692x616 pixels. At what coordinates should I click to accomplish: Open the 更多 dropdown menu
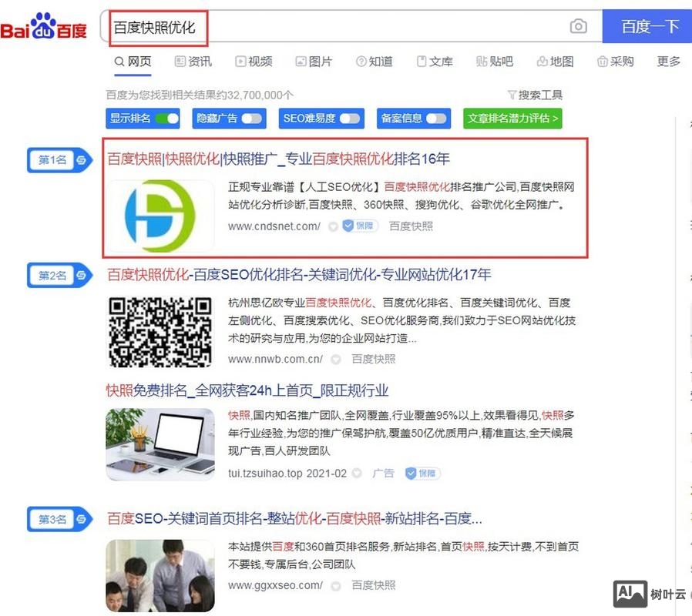[x=670, y=61]
